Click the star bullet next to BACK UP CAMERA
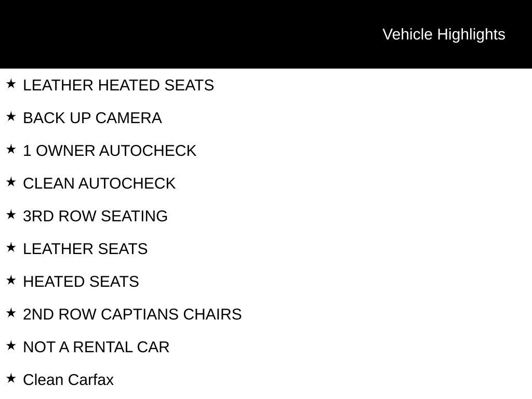 coord(11,116)
